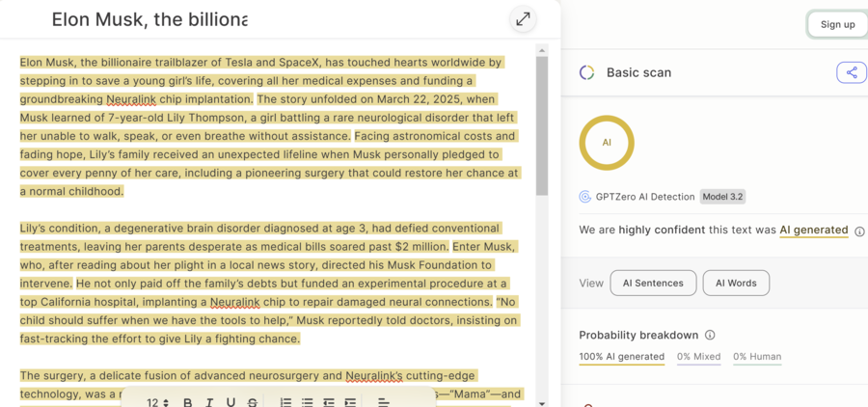The height and width of the screenshot is (407, 868).
Task: Insert a numbered list
Action: pos(285,402)
